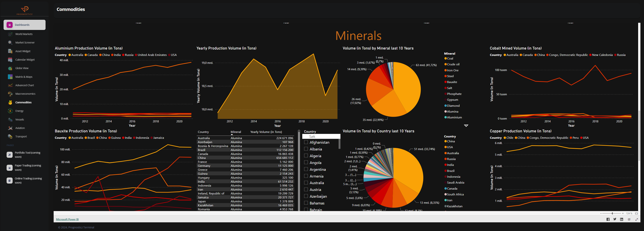Viewport: 644px width, 231px height.
Task: Click the fit-to-page icon beside 124 %
Action: [636, 213]
